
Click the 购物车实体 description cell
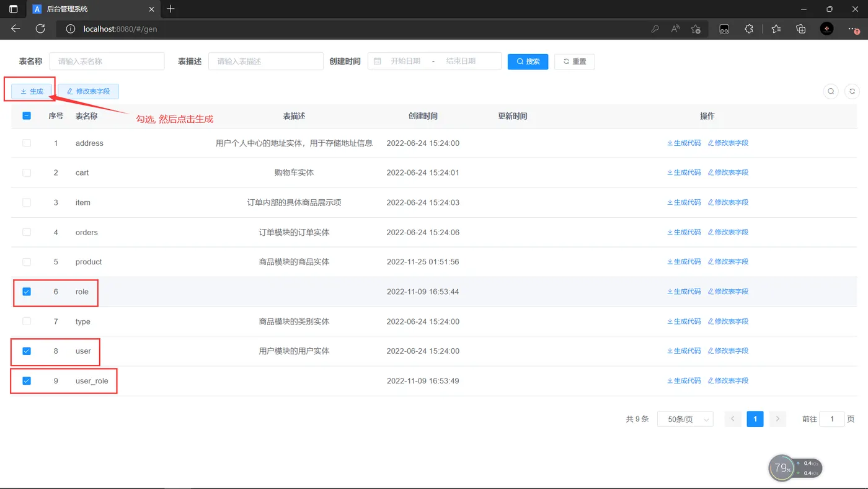point(294,173)
